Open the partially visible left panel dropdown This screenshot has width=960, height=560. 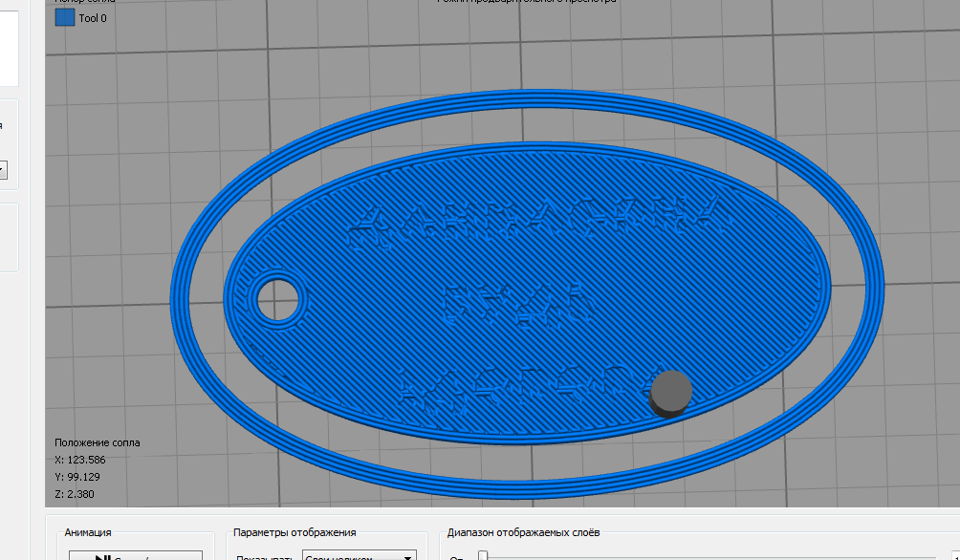coord(3,170)
